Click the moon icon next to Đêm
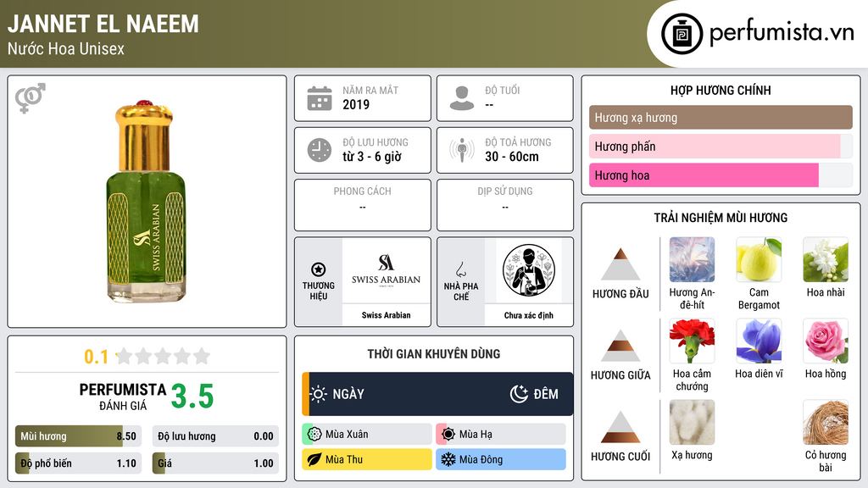Viewport: 868px width, 488px height. 519,394
